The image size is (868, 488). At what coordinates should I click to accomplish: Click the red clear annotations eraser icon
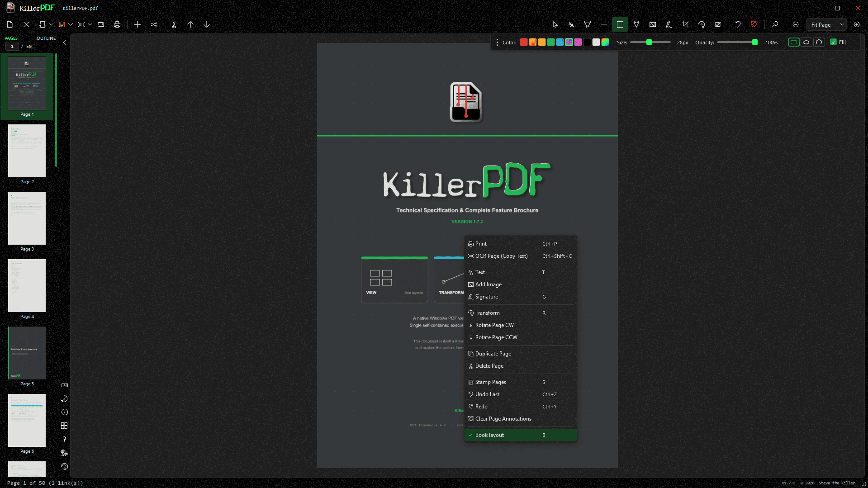point(754,24)
